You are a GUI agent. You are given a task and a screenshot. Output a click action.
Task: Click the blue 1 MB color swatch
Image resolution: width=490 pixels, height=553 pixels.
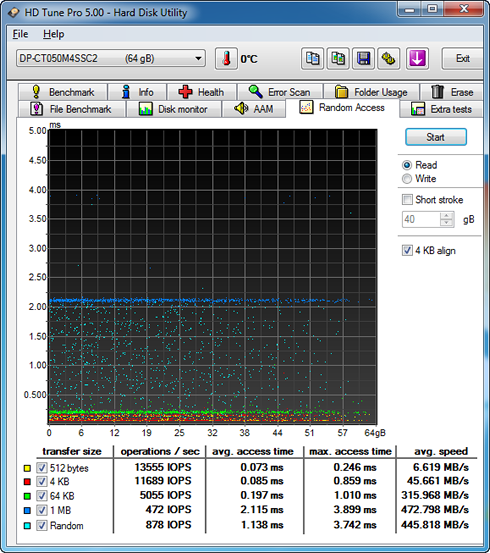[x=27, y=510]
